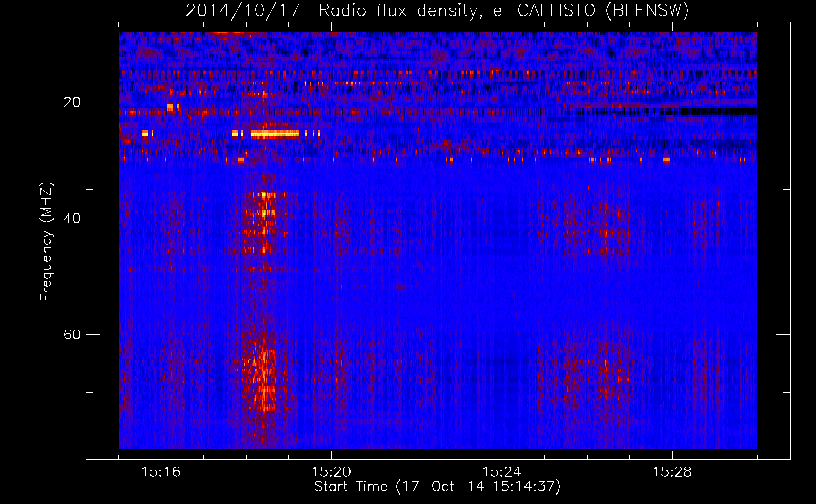The height and width of the screenshot is (504, 816).
Task: Click the '15:24' time tick label
Action: (502, 472)
